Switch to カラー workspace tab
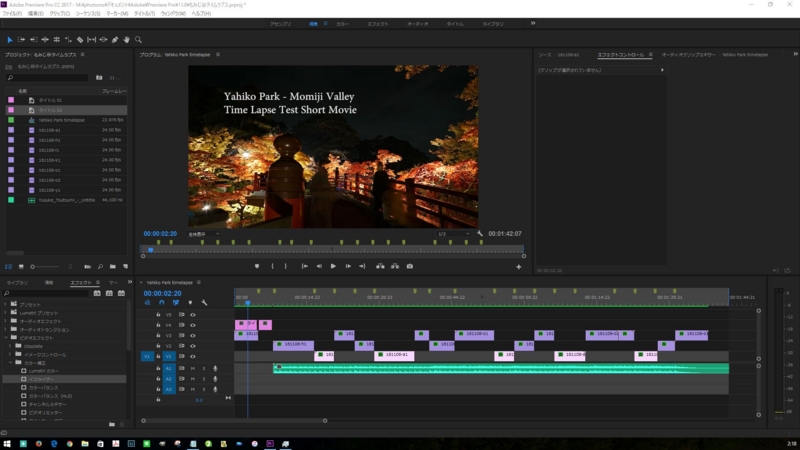Screen dimensions: 800x450 coord(342,24)
